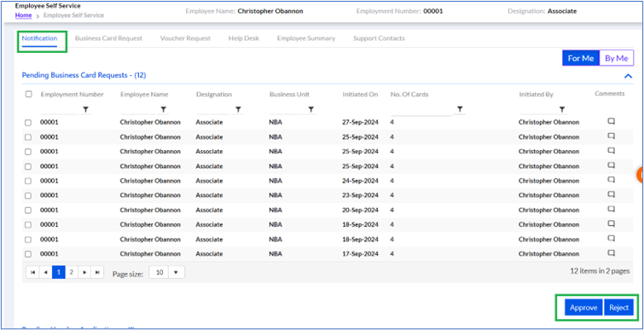Image resolution: width=644 pixels, height=330 pixels.
Task: Open the Voucher Request tab
Action: coord(185,38)
